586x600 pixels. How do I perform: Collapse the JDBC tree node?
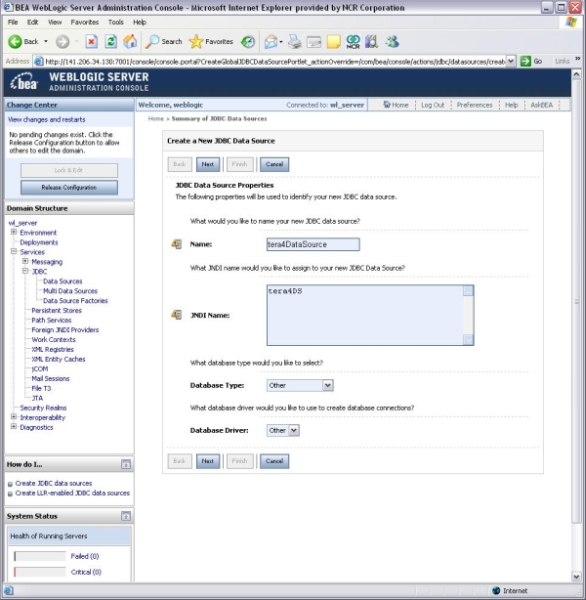pyautogui.click(x=25, y=271)
